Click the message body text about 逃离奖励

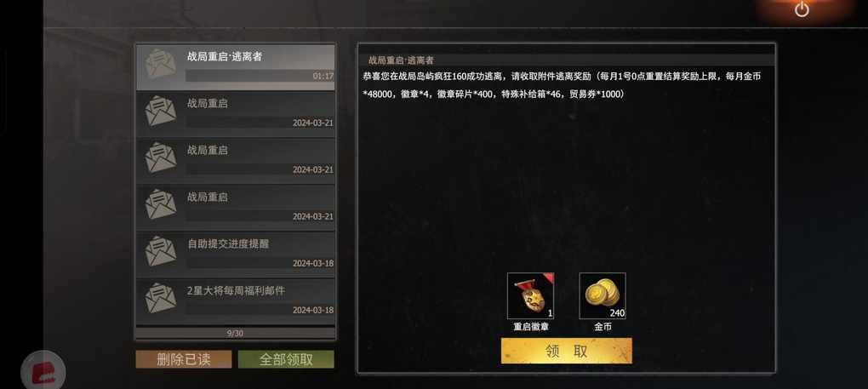coord(562,85)
